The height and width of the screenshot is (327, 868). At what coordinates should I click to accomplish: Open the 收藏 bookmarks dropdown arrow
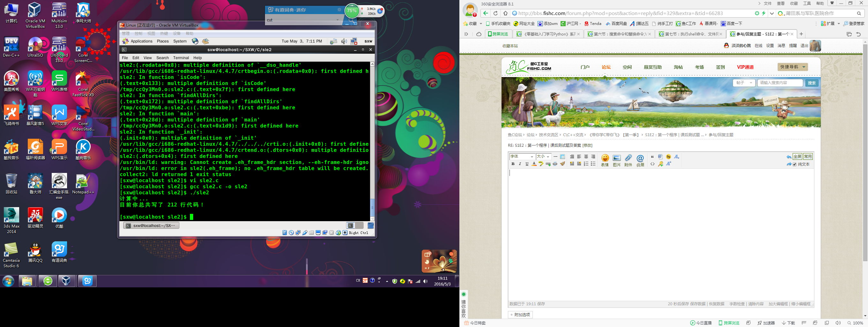481,24
